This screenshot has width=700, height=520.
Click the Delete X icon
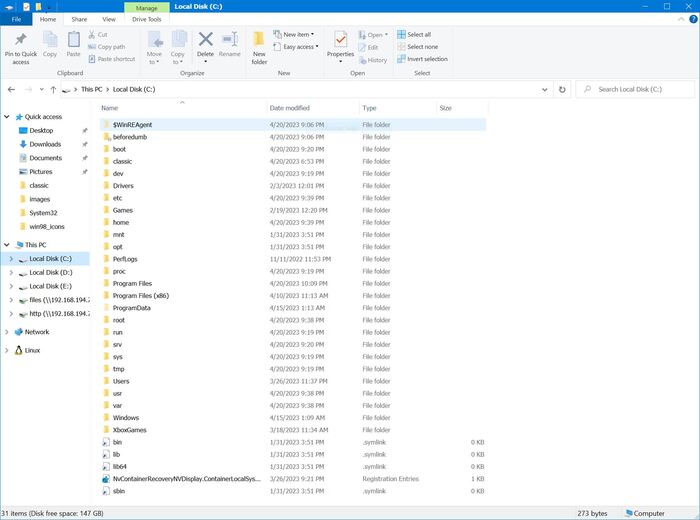click(205, 39)
